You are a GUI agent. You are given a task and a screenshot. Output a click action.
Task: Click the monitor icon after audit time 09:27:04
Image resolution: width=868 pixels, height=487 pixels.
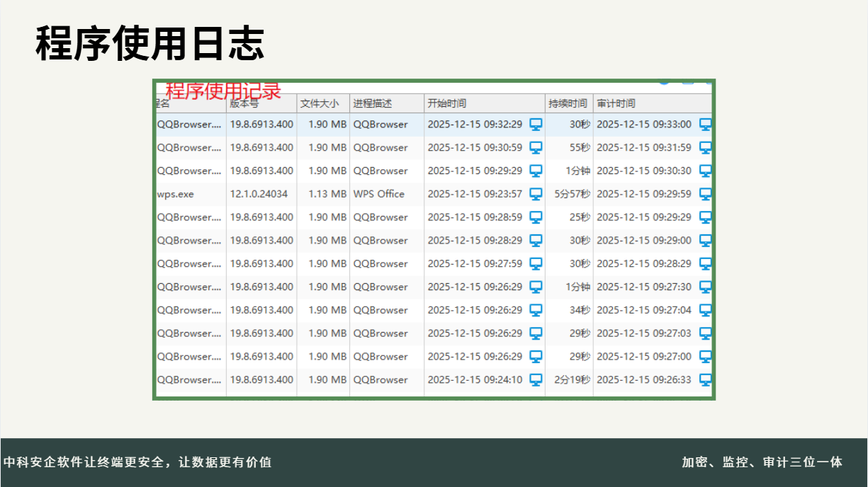705,310
